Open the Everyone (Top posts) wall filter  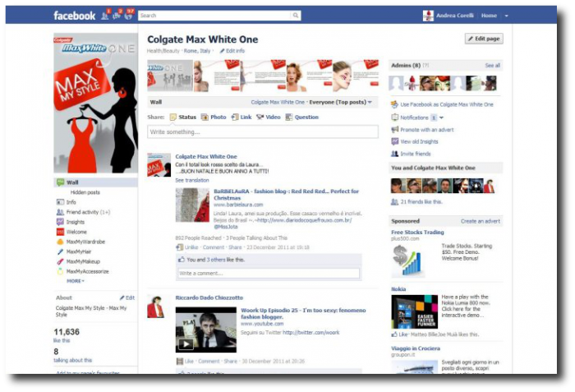pyautogui.click(x=341, y=102)
